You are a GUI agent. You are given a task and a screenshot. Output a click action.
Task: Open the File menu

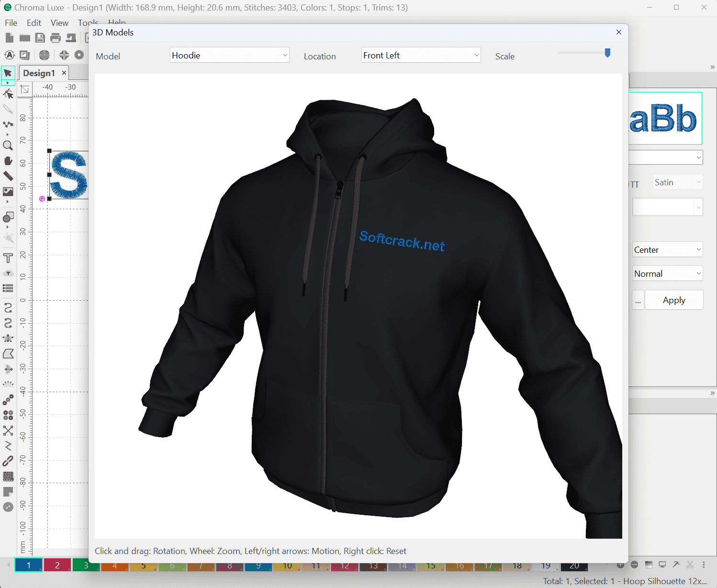click(11, 23)
